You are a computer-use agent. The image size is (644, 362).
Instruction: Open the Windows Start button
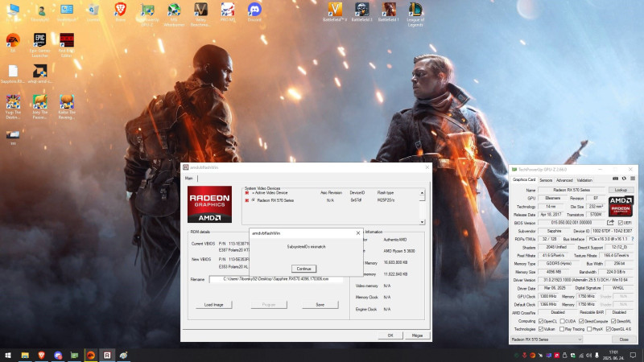8,355
